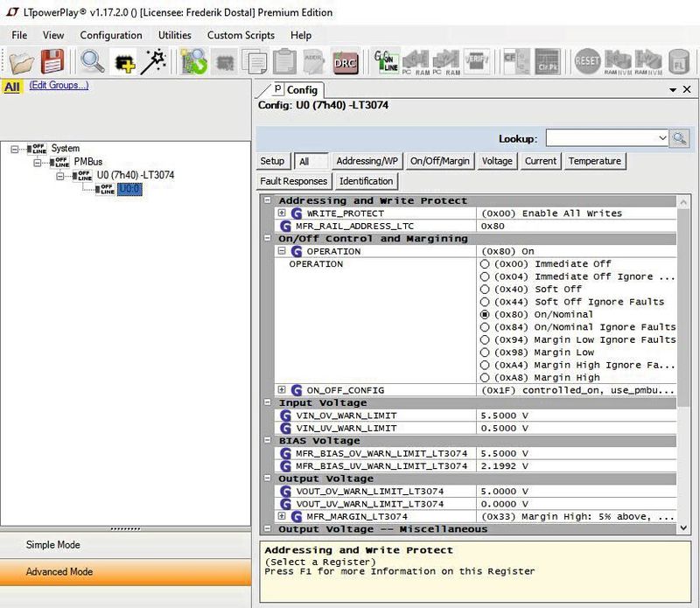Click the Fault Responses filter button
Screen dimensions: 700x608
pyautogui.click(x=294, y=181)
